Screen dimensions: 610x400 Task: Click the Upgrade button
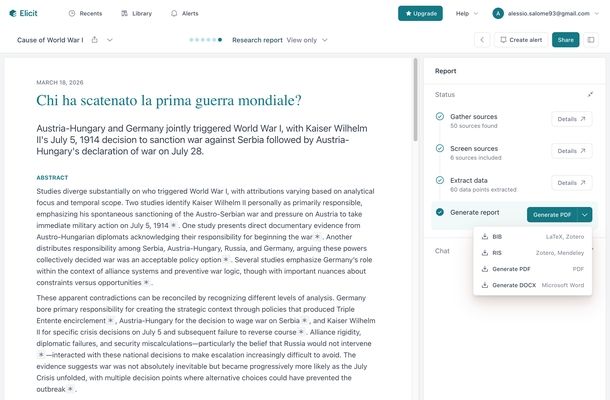[x=420, y=13]
